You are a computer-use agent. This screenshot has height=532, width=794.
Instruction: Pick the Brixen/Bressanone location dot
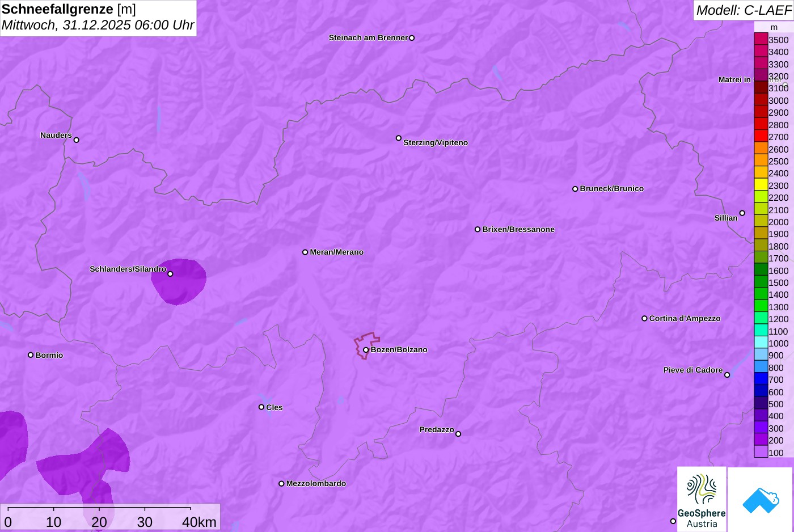click(x=478, y=230)
